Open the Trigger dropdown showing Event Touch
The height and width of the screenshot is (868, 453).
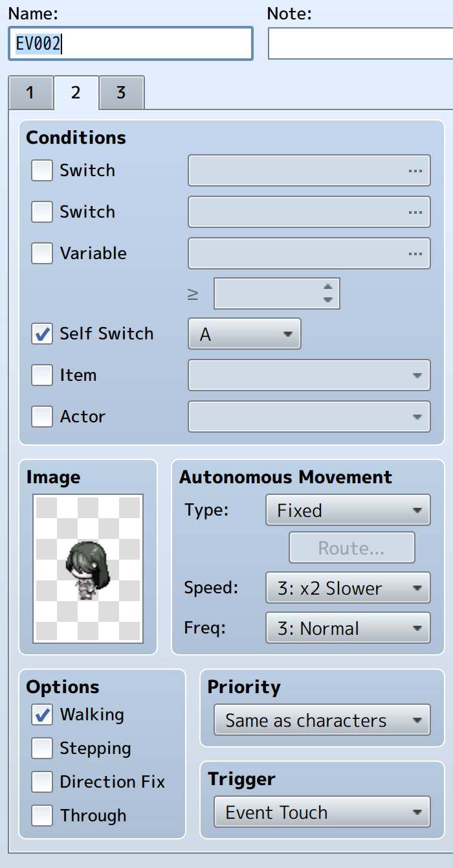322,812
